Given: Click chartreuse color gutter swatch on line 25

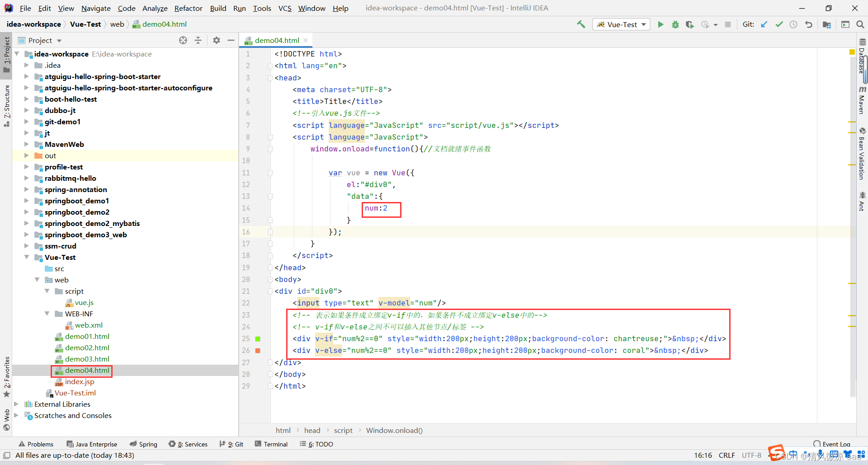Looking at the screenshot, I should [x=258, y=339].
